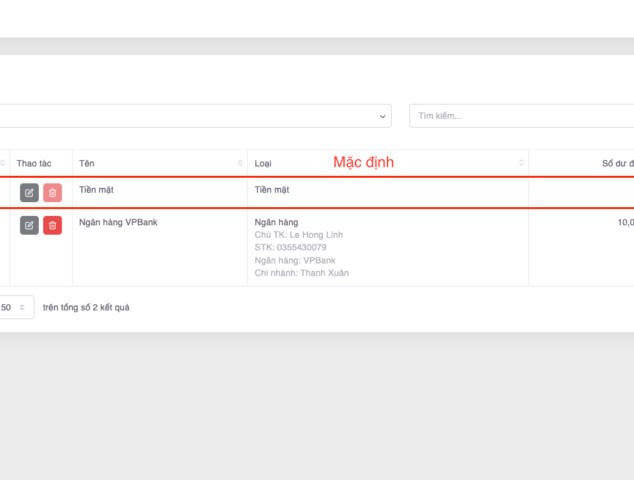The width and height of the screenshot is (634, 480).
Task: Delete the Ngân hàng VPBank account
Action: pyautogui.click(x=52, y=225)
